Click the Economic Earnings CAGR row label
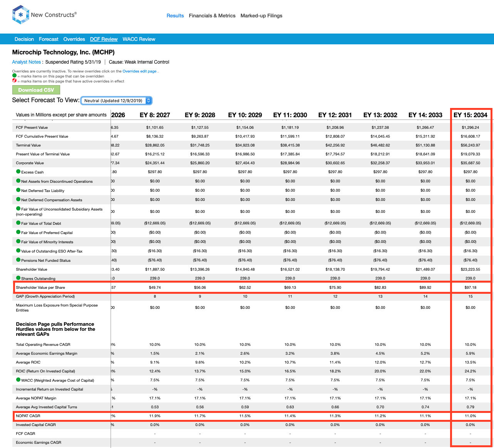Viewport: 494px width, 448px height. point(39,443)
